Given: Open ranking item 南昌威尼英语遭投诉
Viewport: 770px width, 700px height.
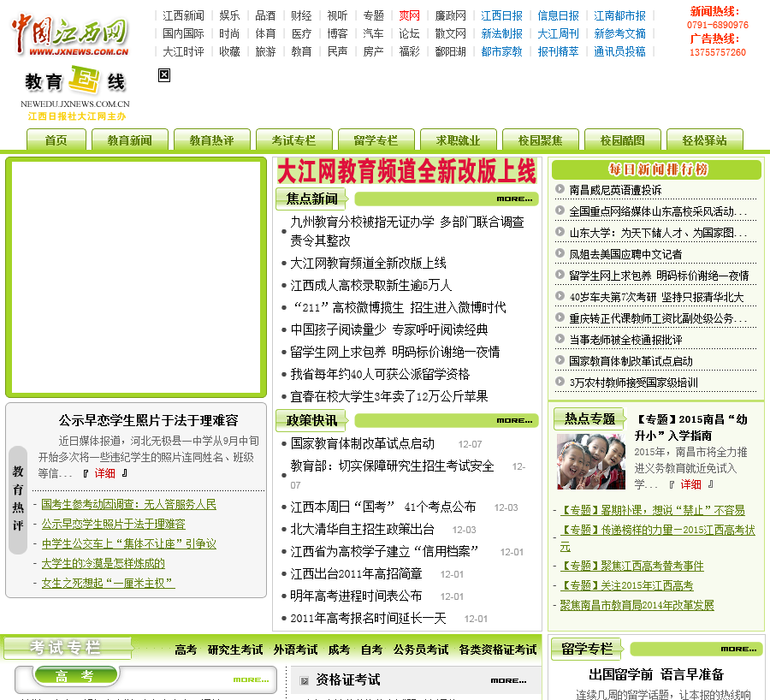Looking at the screenshot, I should 615,190.
